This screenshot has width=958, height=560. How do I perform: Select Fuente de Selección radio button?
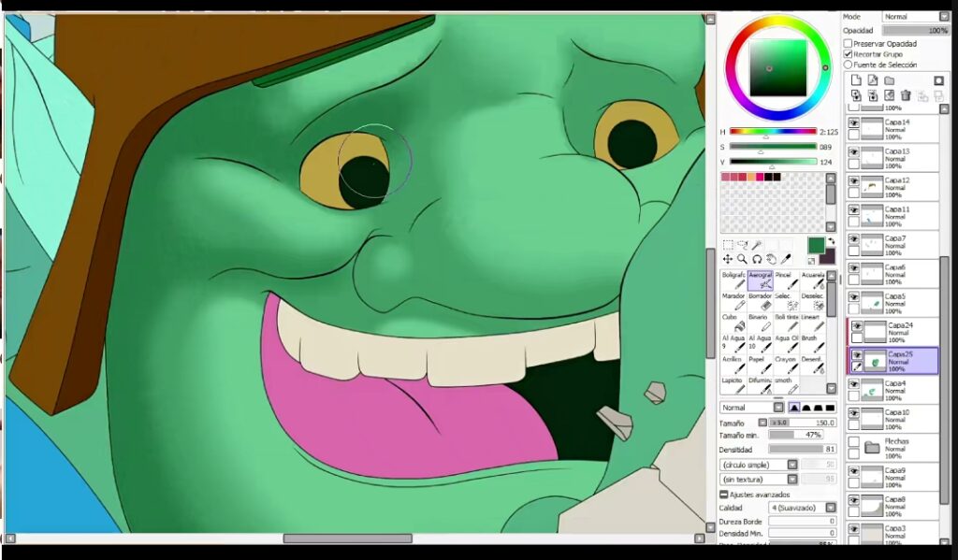[x=849, y=65]
